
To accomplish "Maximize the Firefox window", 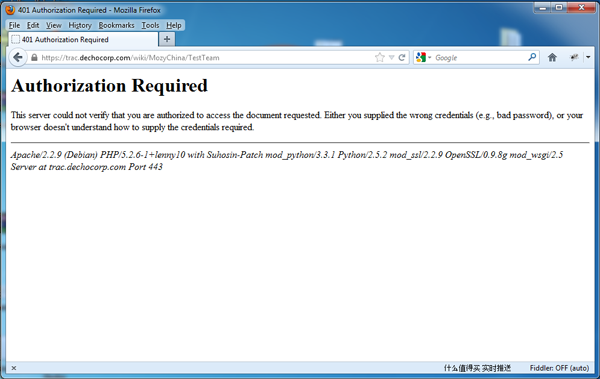I will (x=559, y=8).
